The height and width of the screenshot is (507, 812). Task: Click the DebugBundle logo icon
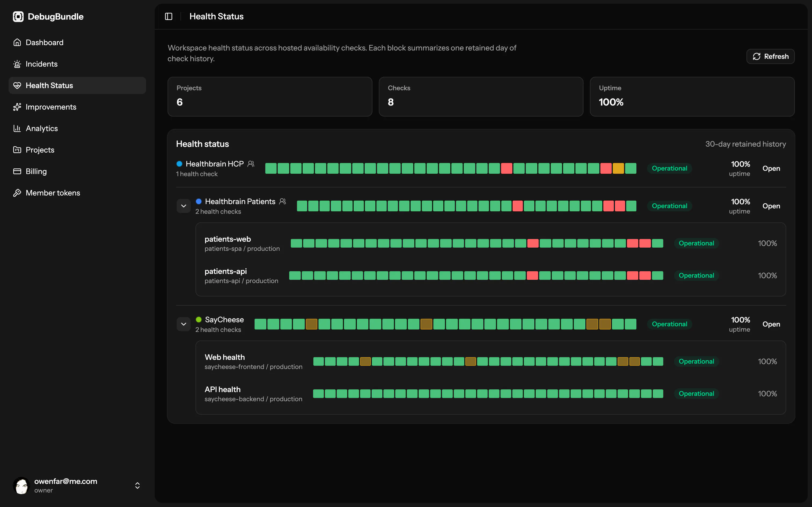tap(18, 16)
